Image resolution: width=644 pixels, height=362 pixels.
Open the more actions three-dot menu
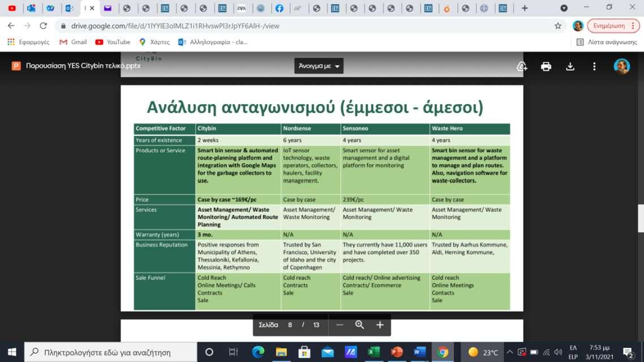594,66
